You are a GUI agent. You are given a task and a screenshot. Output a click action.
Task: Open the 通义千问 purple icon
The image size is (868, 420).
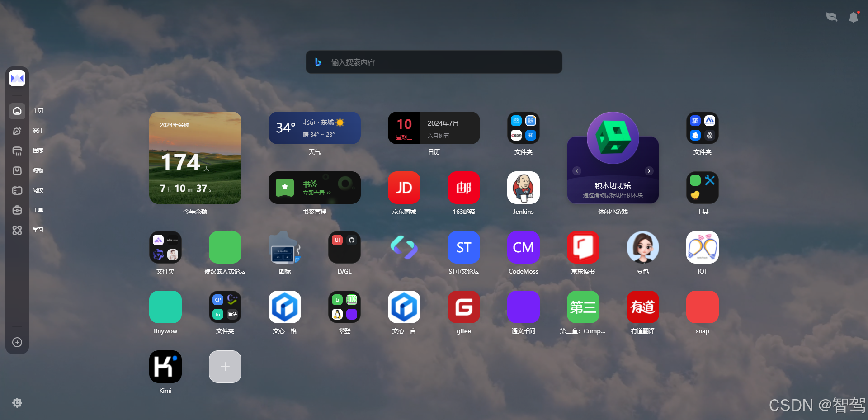point(524,307)
